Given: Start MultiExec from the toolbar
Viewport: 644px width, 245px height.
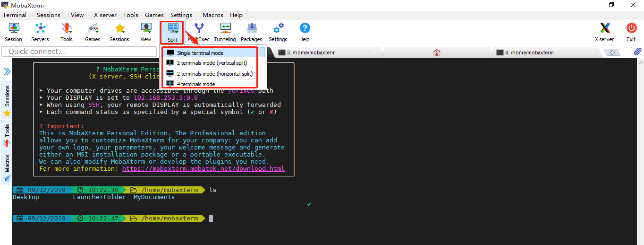Looking at the screenshot, I should coord(199,32).
